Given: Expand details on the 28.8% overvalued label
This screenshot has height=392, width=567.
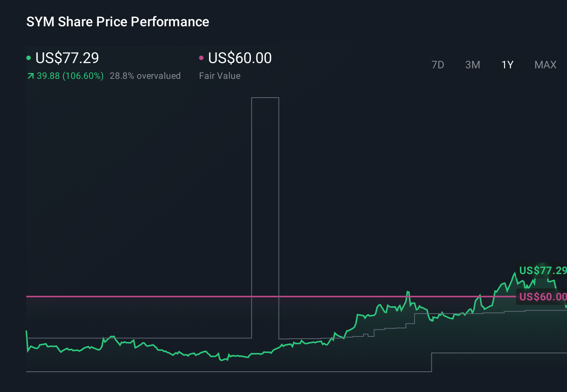Looking at the screenshot, I should (x=145, y=75).
